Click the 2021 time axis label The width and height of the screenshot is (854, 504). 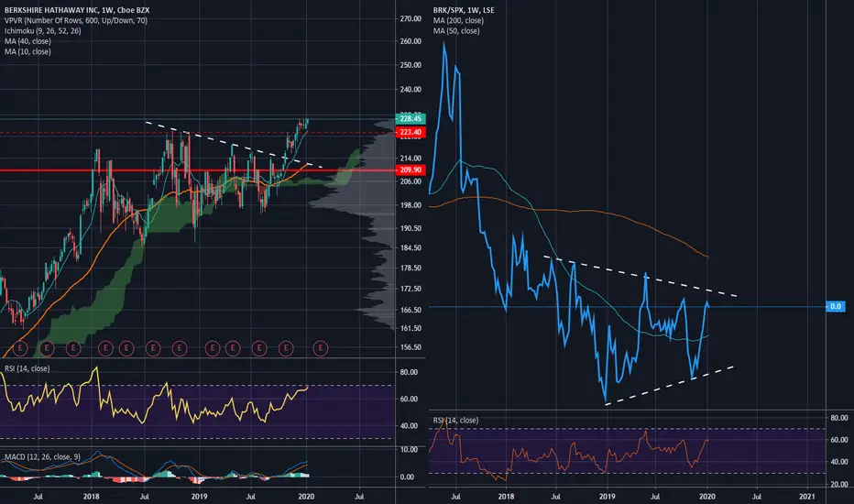click(x=806, y=497)
